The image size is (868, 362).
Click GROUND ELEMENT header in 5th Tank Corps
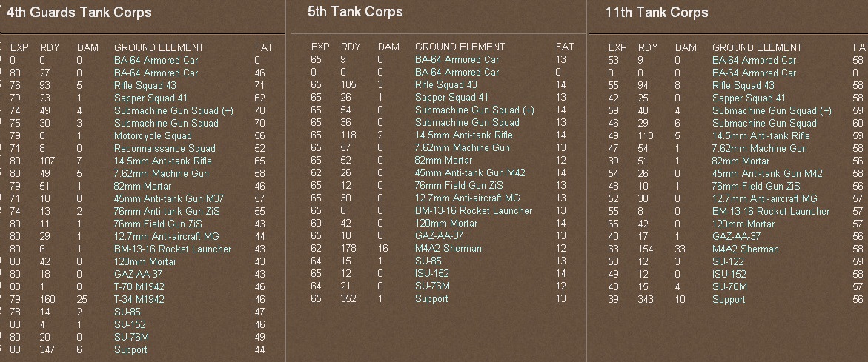460,47
